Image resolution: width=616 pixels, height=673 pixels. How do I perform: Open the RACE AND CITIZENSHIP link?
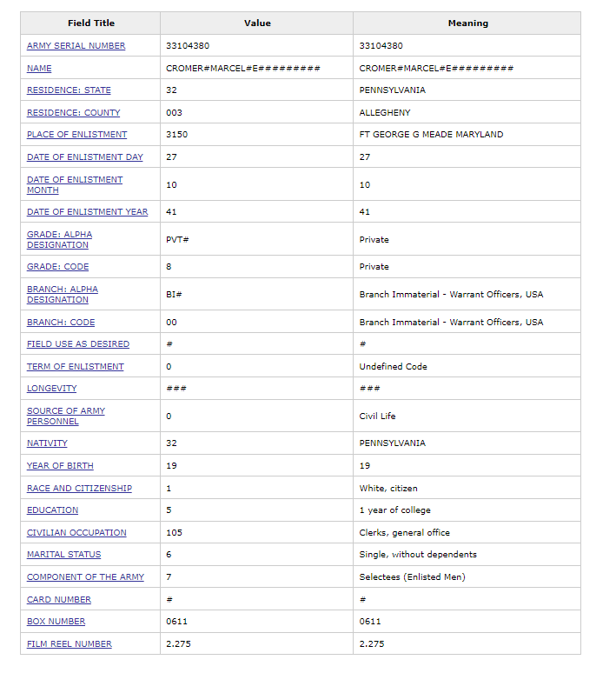tap(79, 489)
